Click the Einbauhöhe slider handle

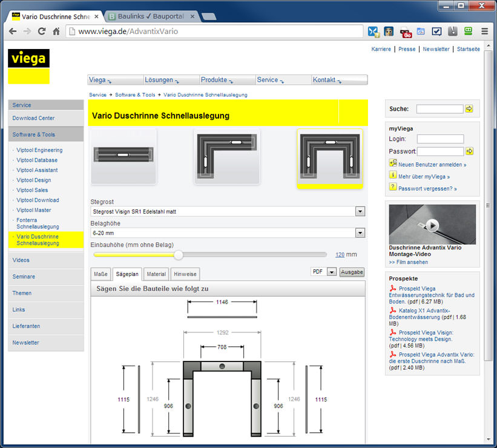179,255
